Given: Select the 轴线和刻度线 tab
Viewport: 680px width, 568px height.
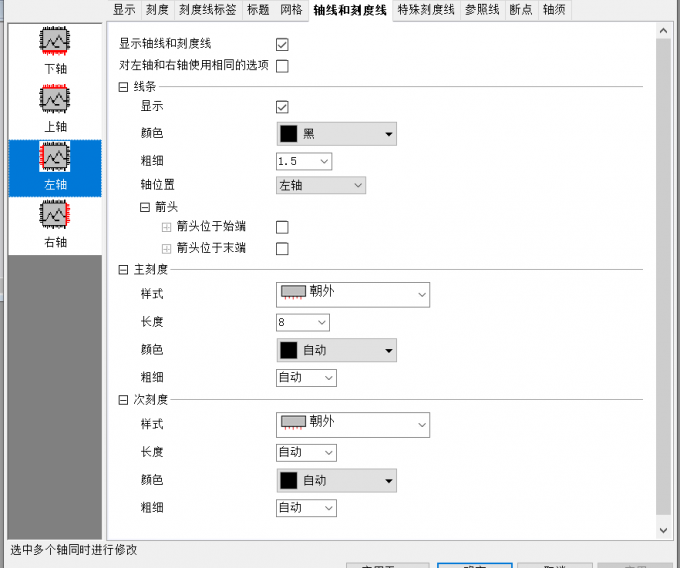Looking at the screenshot, I should (x=350, y=10).
